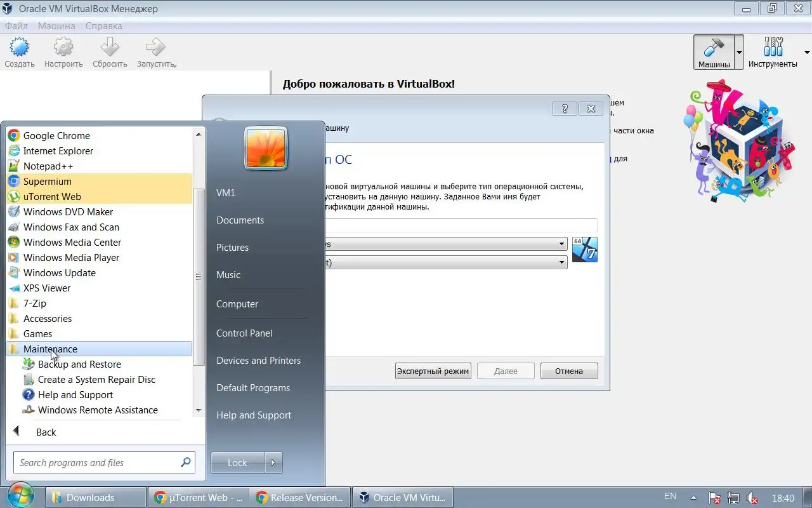
Task: Click the Создать toolbar icon in VirtualBox
Action: tap(20, 52)
